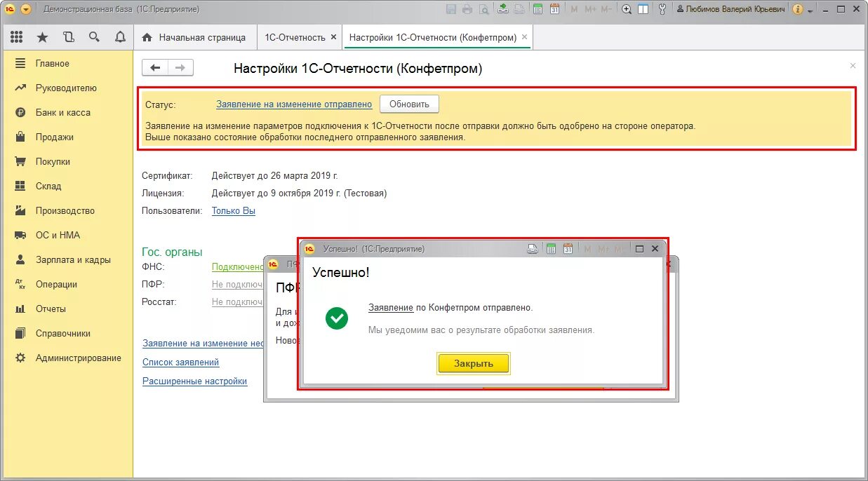This screenshot has height=481, width=868.
Task: Click the orange info help icon
Action: click(x=798, y=9)
